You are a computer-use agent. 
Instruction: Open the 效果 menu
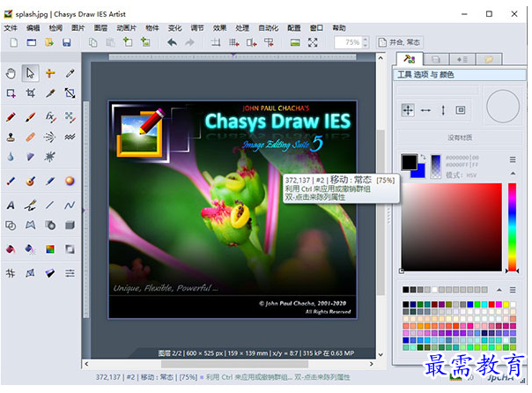[x=219, y=28]
